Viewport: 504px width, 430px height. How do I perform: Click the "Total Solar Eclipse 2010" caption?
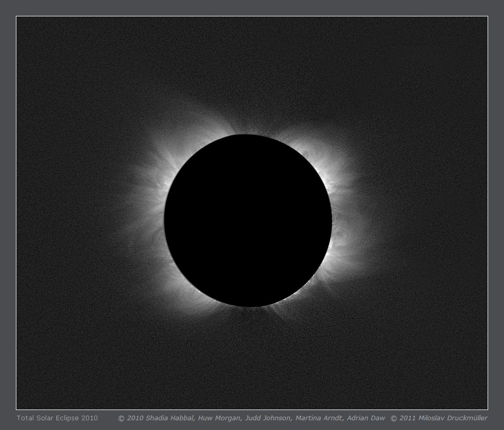pos(57,418)
